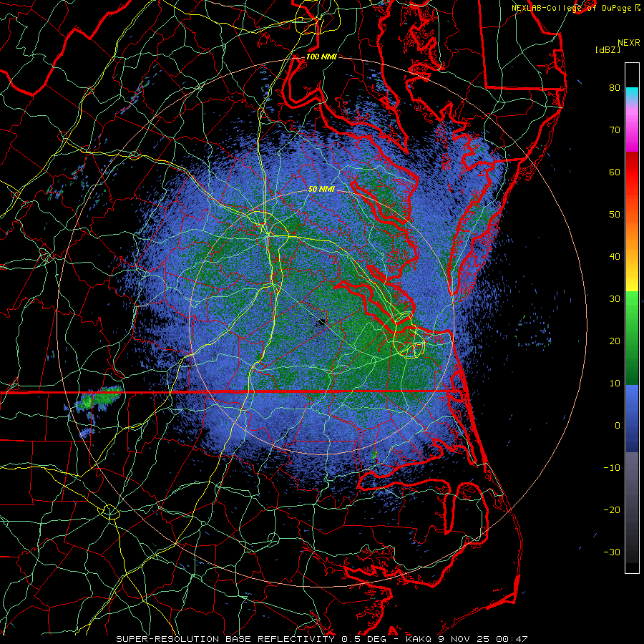Click the 0 value on dBZ scale
The image size is (644, 644).
click(618, 426)
